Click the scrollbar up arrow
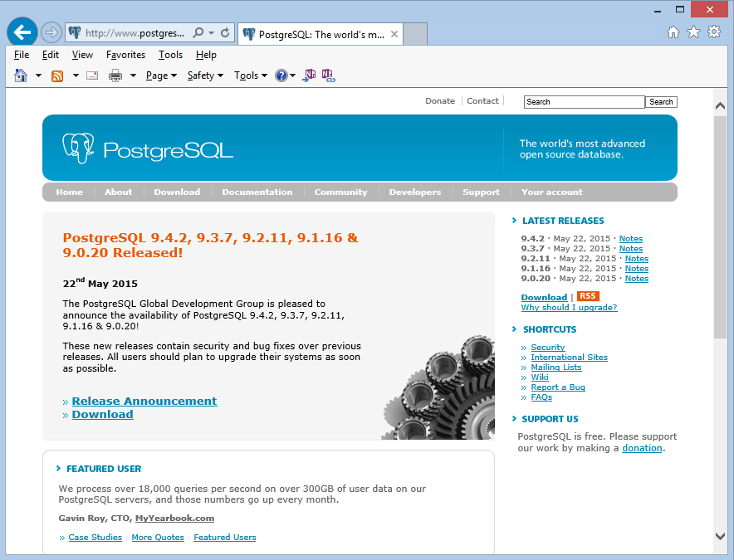The height and width of the screenshot is (560, 734). 720,106
